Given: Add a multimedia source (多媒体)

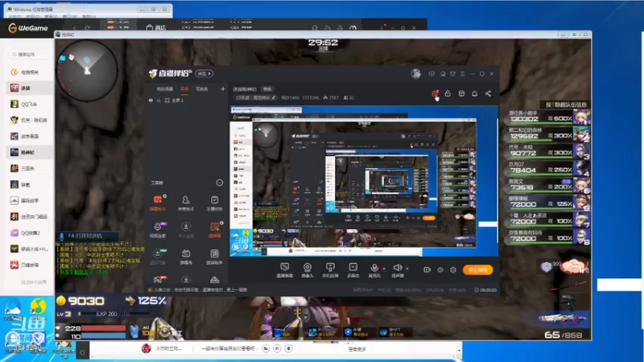Looking at the screenshot, I should [x=353, y=270].
